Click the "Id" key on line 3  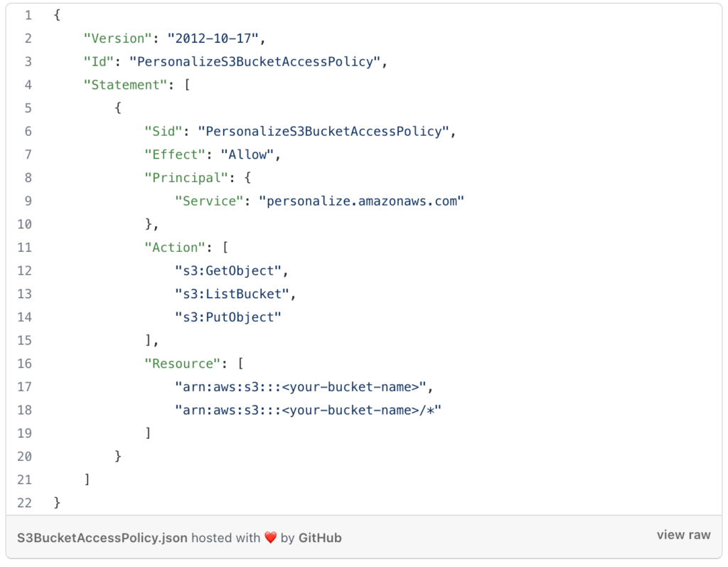[x=99, y=62]
